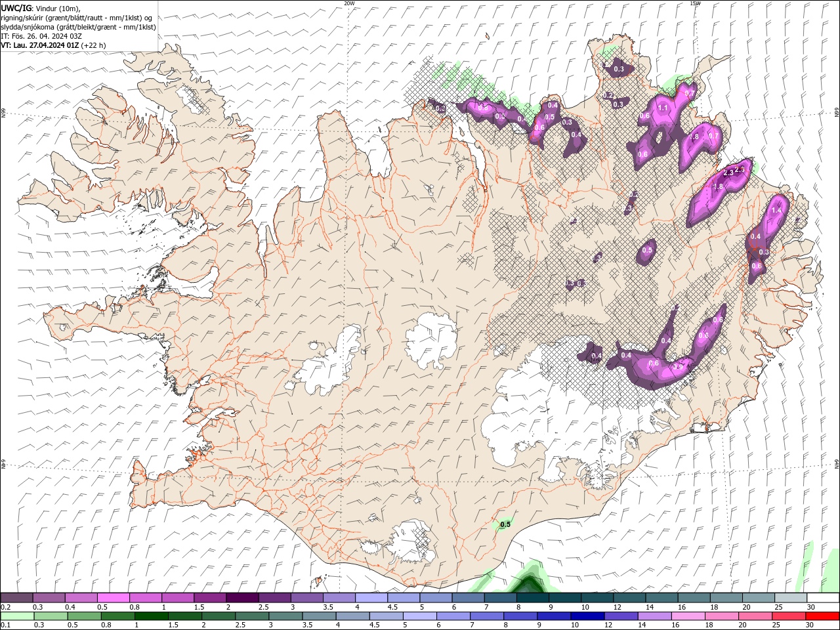Click the '15W' longitude label

tap(695, 3)
